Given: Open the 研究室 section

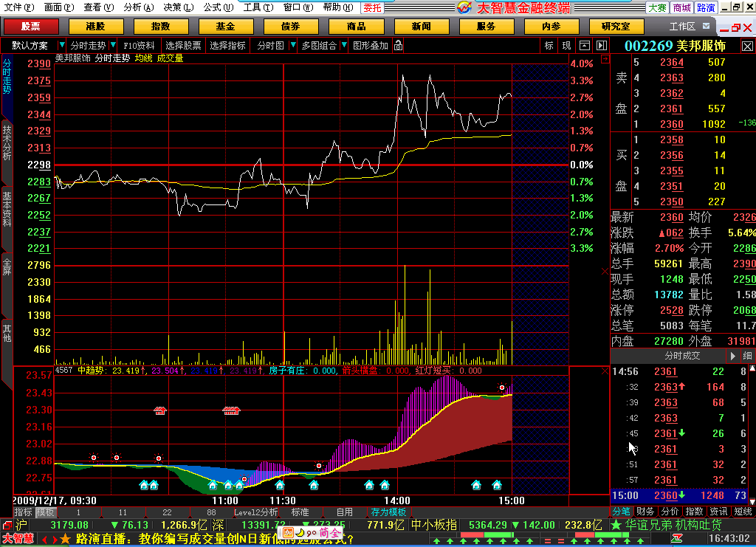Looking at the screenshot, I should tap(616, 26).
